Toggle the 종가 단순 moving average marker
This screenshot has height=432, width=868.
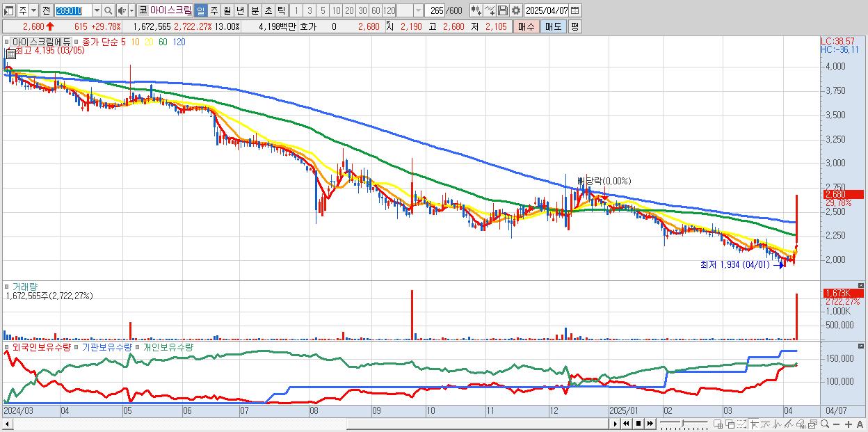click(77, 42)
